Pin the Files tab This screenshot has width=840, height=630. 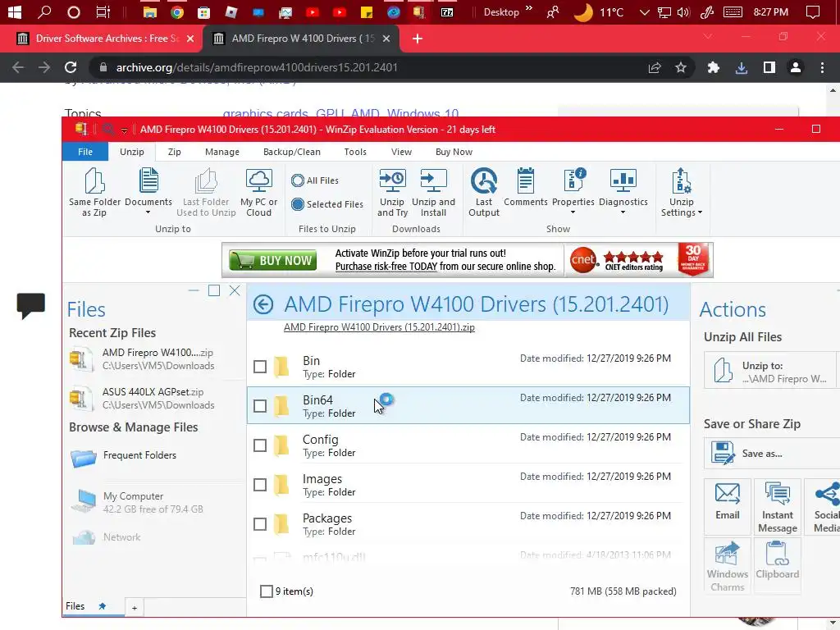point(102,606)
